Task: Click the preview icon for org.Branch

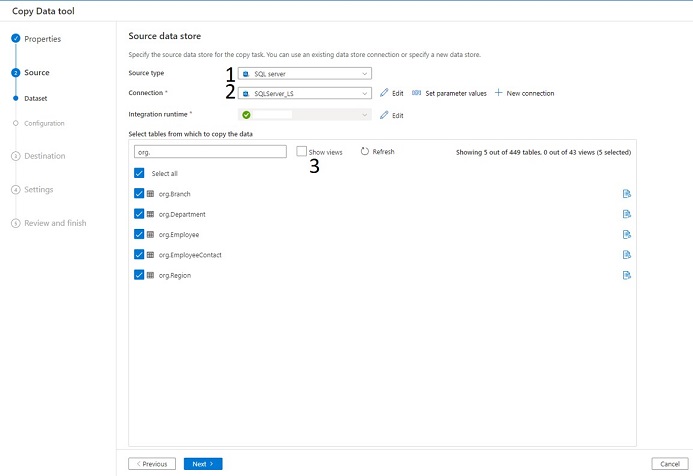Action: click(x=627, y=193)
